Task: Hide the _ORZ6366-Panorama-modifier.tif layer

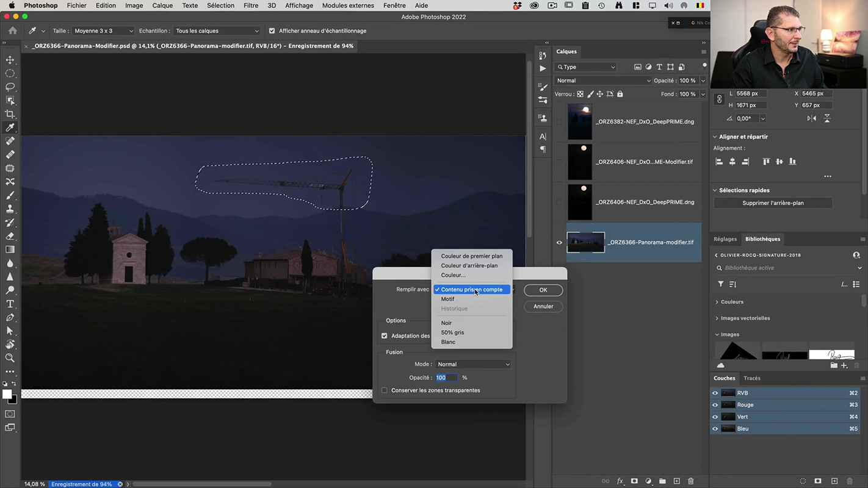Action: point(559,242)
